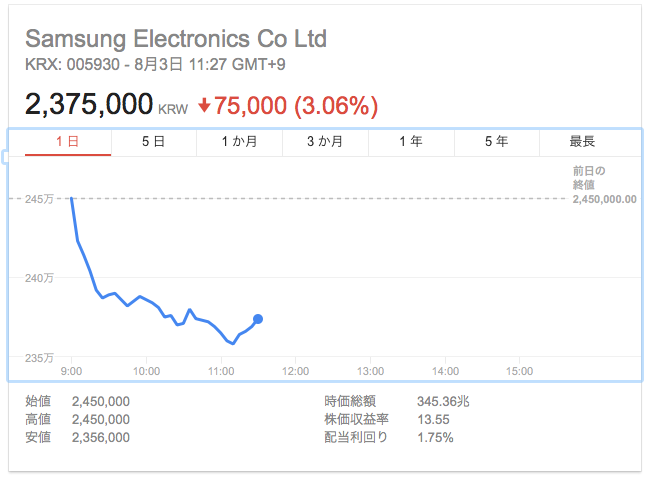The width and height of the screenshot is (648, 477).
Task: Show the 3か月 chart range
Action: [325, 142]
